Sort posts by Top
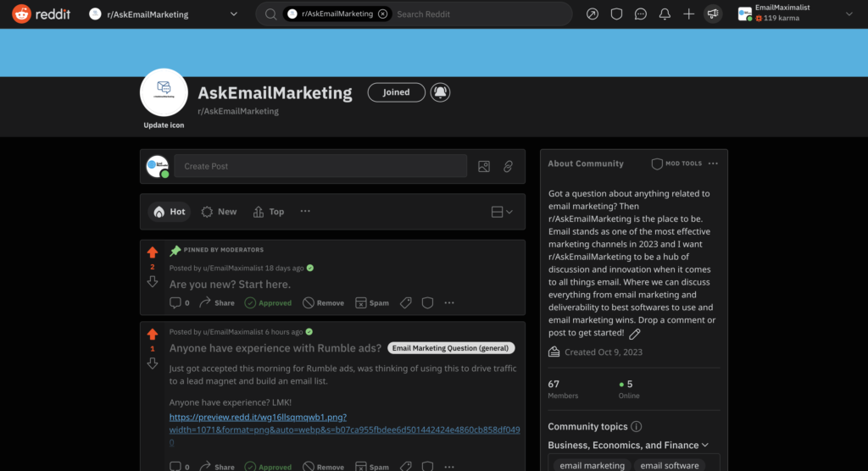 269,212
